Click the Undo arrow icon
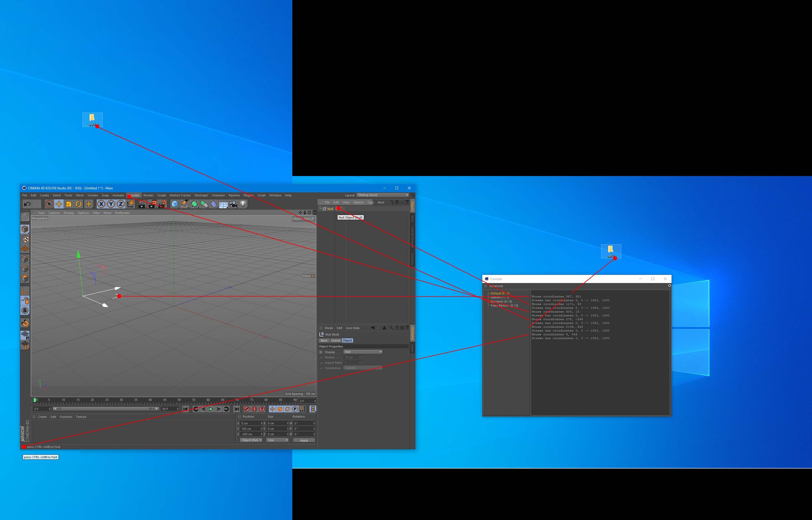The height and width of the screenshot is (520, 812). point(27,204)
